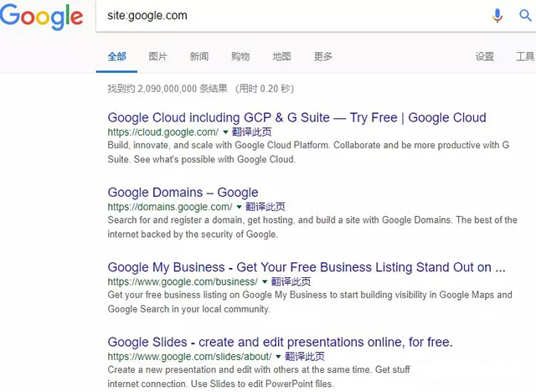536x392 pixels.
Task: Open the Google Domains – Google result
Action: pyautogui.click(x=183, y=193)
